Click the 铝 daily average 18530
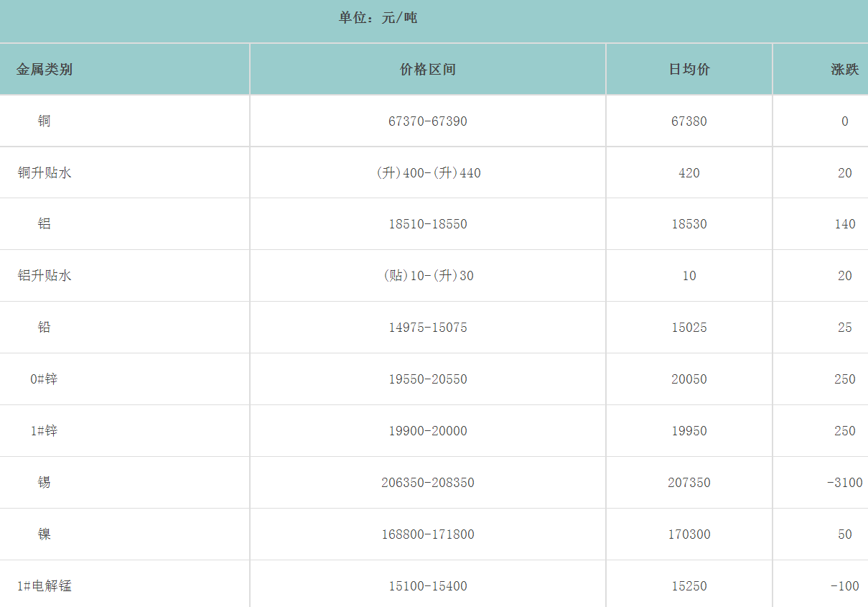This screenshot has height=607, width=868. pyautogui.click(x=689, y=224)
